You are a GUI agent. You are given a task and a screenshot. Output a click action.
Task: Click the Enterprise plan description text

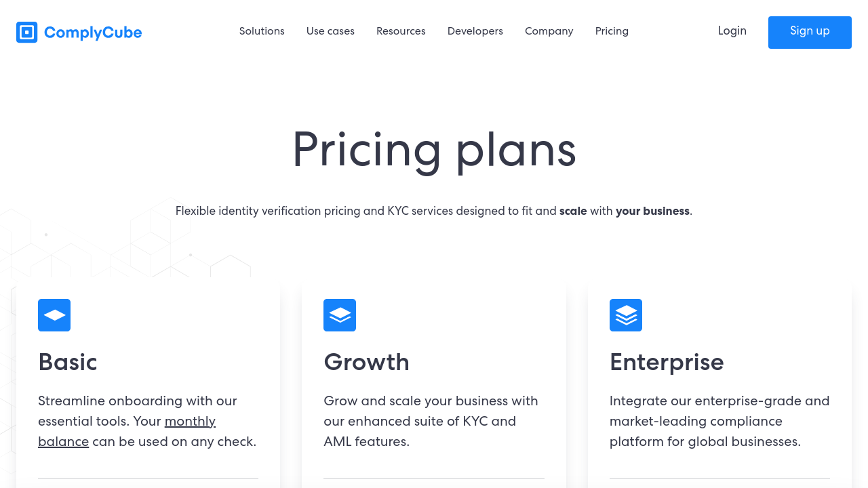[x=719, y=421]
